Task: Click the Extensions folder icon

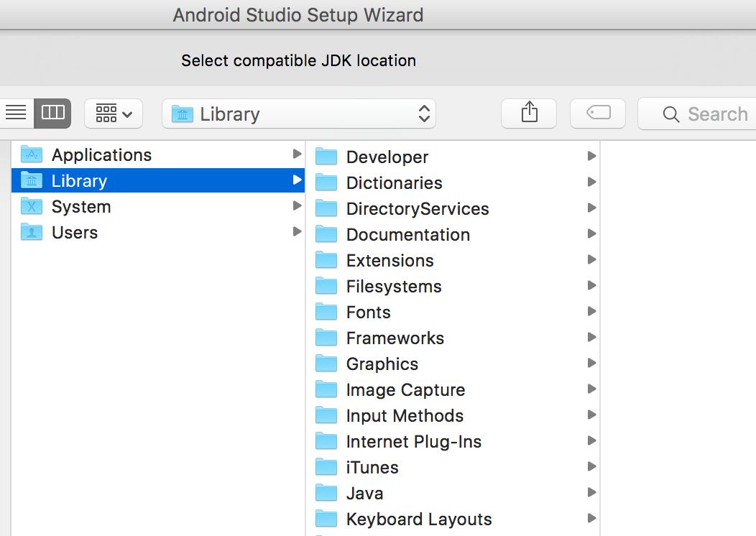Action: point(326,260)
